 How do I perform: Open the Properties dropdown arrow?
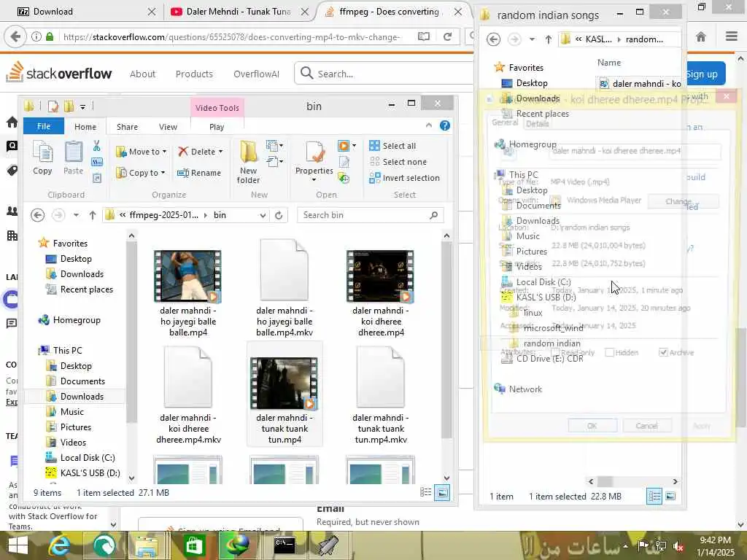(314, 180)
